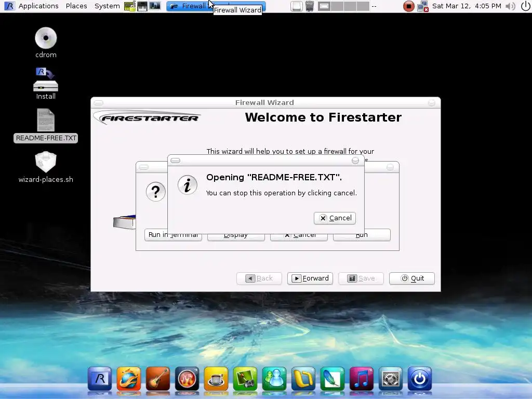Open the R logo dock launcher
This screenshot has height=399, width=532.
click(x=100, y=378)
